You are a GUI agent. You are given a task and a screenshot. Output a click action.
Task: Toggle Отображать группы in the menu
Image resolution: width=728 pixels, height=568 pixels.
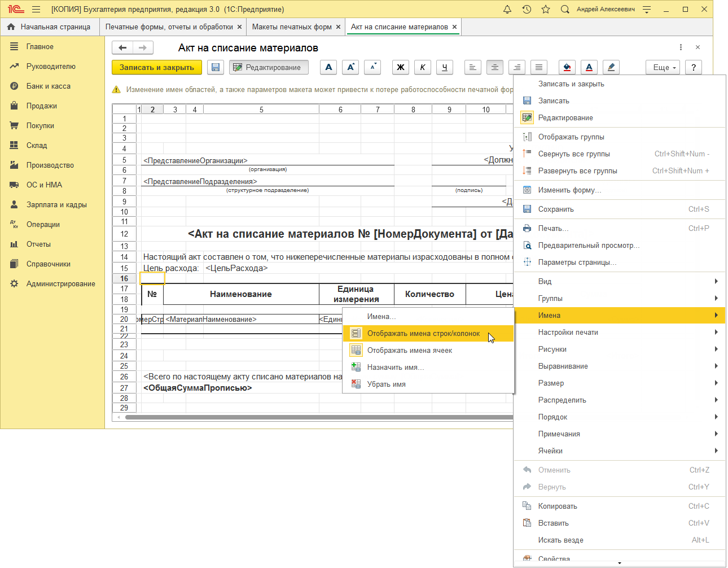620,137
